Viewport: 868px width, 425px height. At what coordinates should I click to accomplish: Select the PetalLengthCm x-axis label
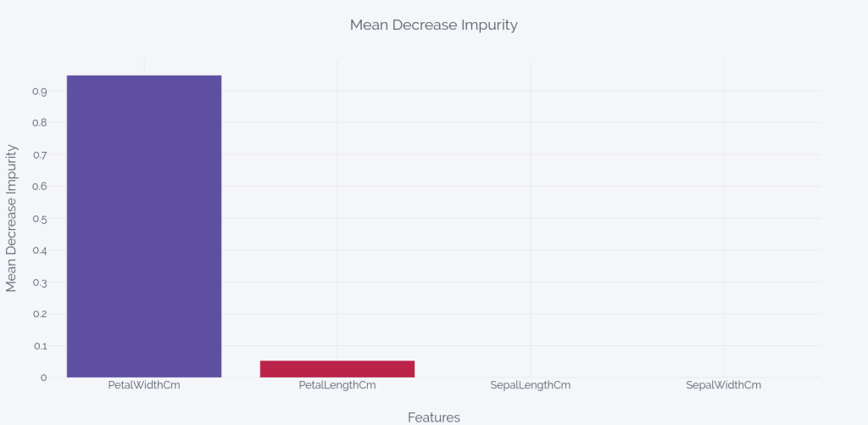[337, 385]
